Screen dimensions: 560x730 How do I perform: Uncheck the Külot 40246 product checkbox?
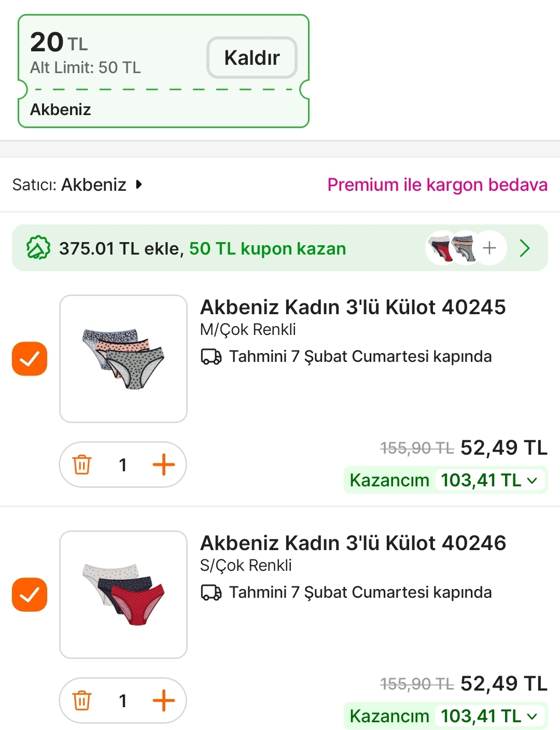30,595
